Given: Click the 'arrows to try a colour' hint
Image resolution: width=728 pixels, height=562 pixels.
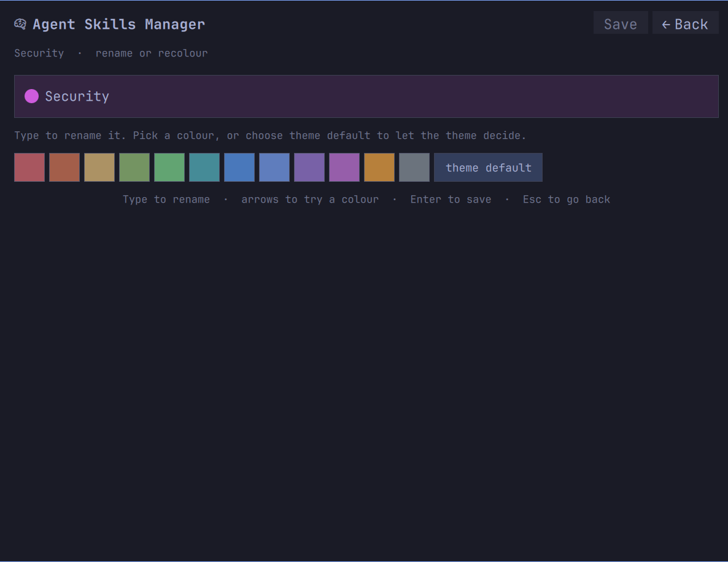Looking at the screenshot, I should click(x=310, y=199).
